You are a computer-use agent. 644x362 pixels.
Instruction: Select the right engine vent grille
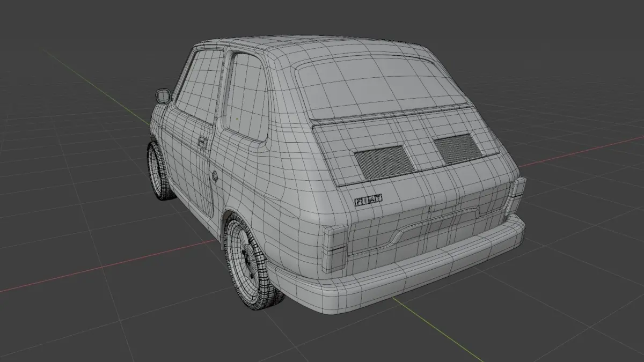(x=459, y=148)
